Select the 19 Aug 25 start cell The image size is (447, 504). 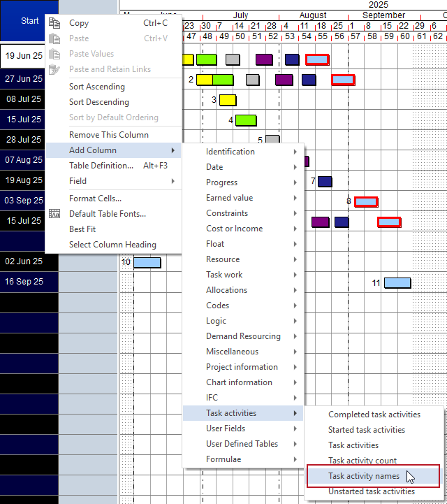(x=23, y=180)
